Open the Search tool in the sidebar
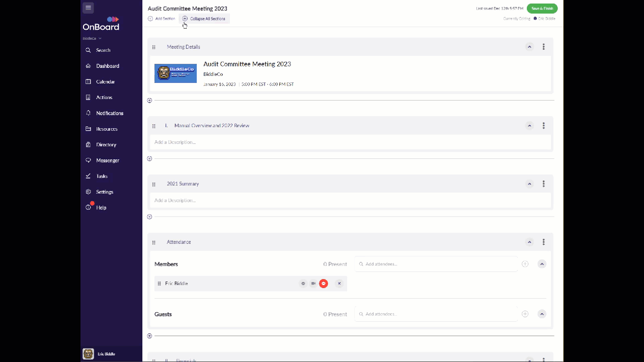The image size is (644, 362). click(x=103, y=50)
